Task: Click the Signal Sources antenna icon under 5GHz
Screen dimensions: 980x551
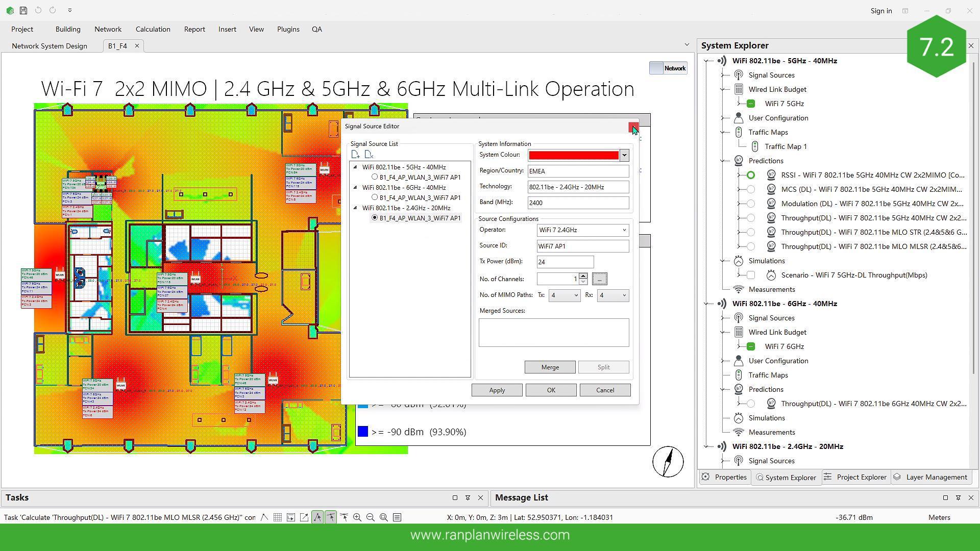Action: (739, 75)
